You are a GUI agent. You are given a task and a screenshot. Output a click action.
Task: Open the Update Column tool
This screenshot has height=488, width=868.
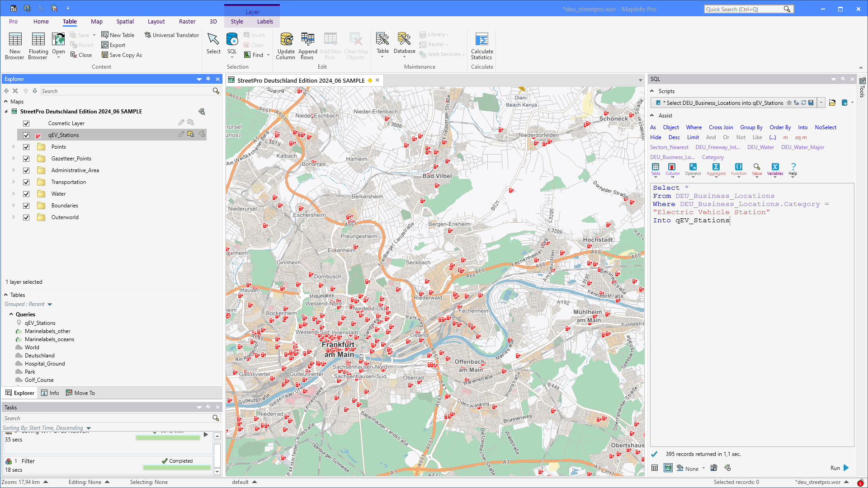285,45
